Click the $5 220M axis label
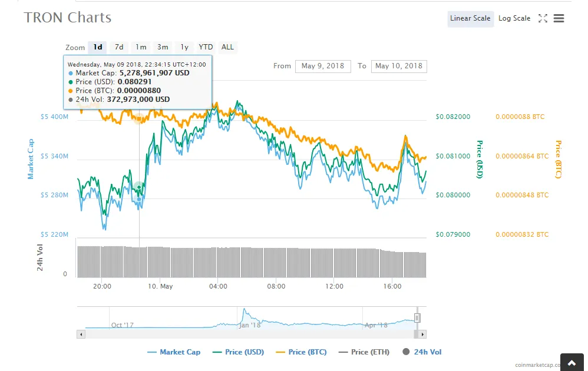Screen dimensions: 588x371 point(54,234)
